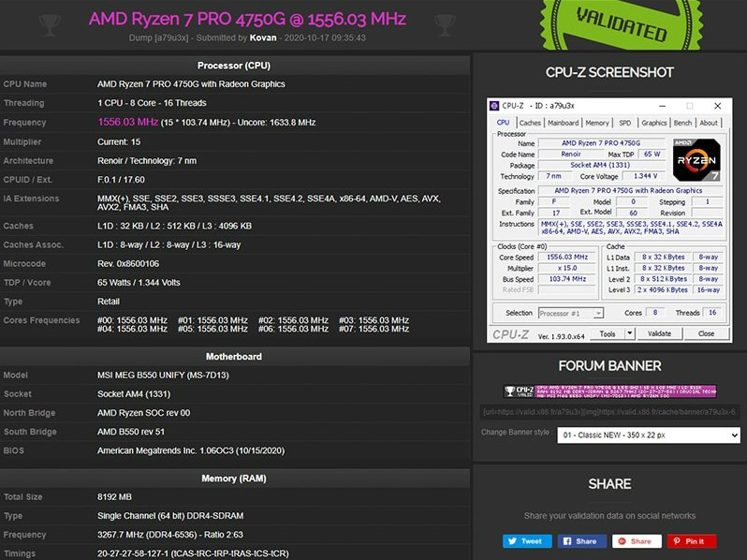Click the CPU-Z app icon in screenshot titlebar

(x=494, y=106)
